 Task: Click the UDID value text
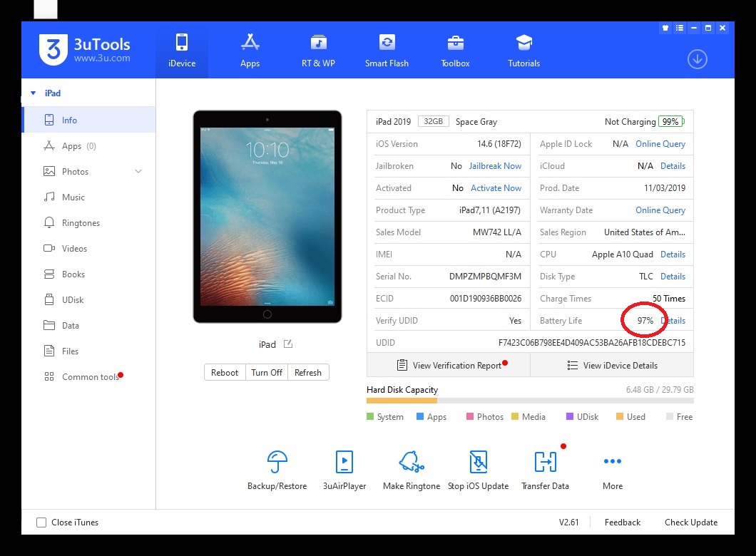(x=591, y=343)
